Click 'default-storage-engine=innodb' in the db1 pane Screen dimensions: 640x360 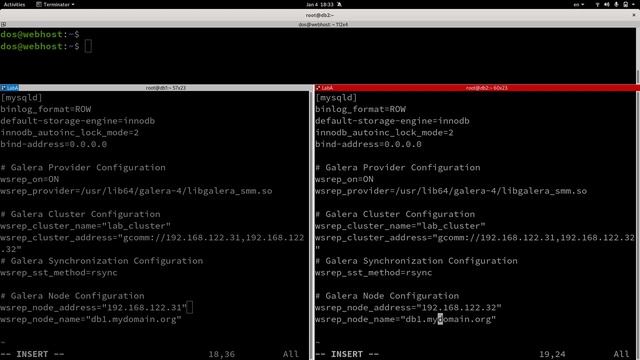78,121
